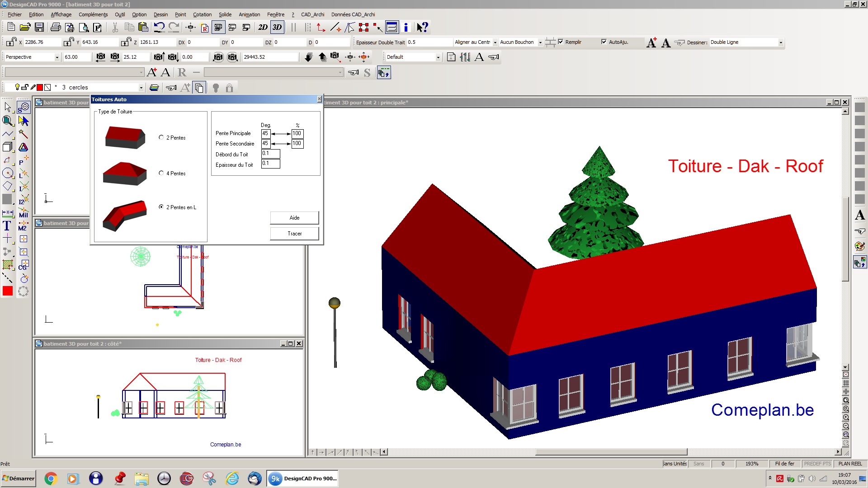Open the CAD_Archi menu

pyautogui.click(x=312, y=14)
